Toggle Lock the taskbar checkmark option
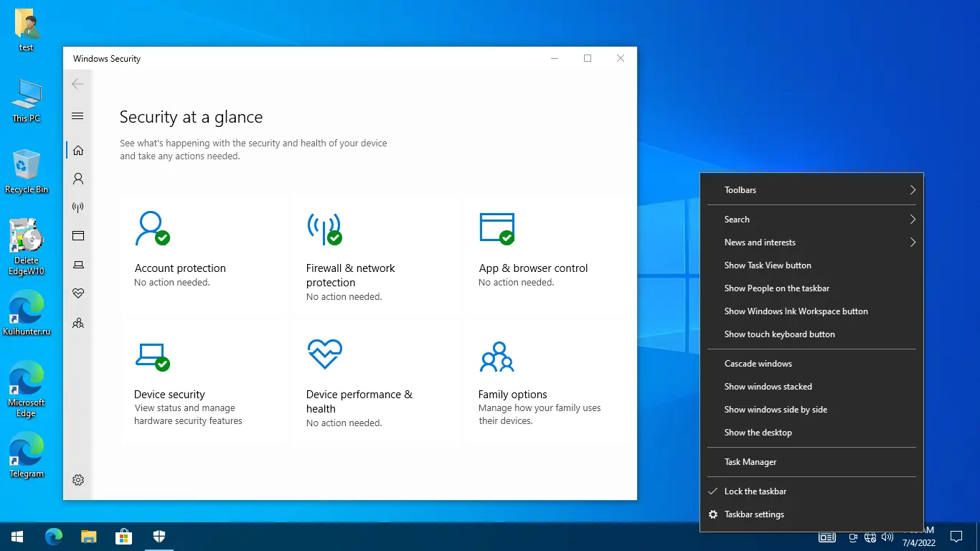 click(811, 491)
